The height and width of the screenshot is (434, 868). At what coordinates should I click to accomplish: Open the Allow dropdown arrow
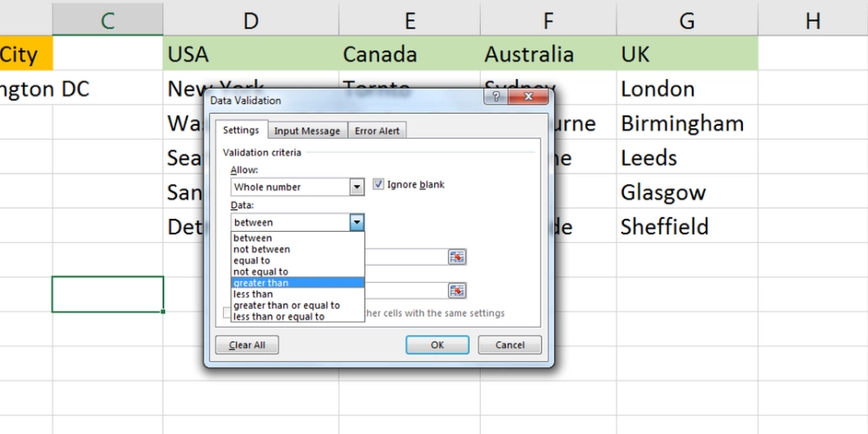coord(357,187)
